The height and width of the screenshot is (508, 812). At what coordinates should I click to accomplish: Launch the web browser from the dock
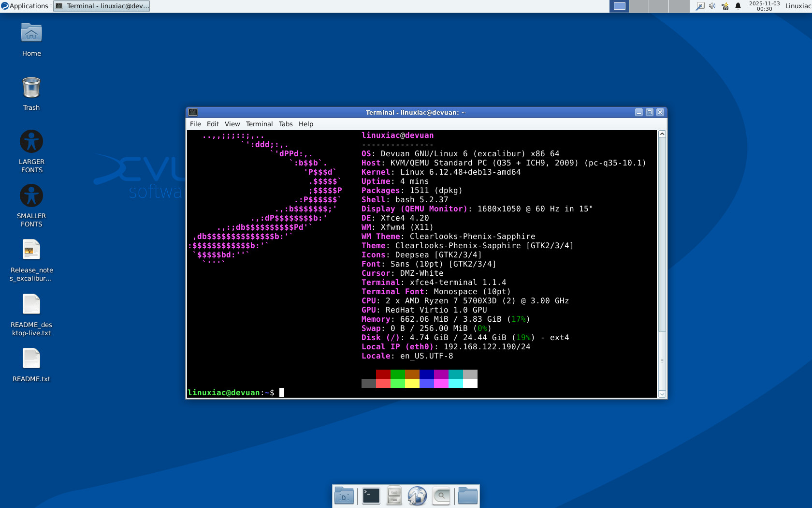pyautogui.click(x=417, y=496)
